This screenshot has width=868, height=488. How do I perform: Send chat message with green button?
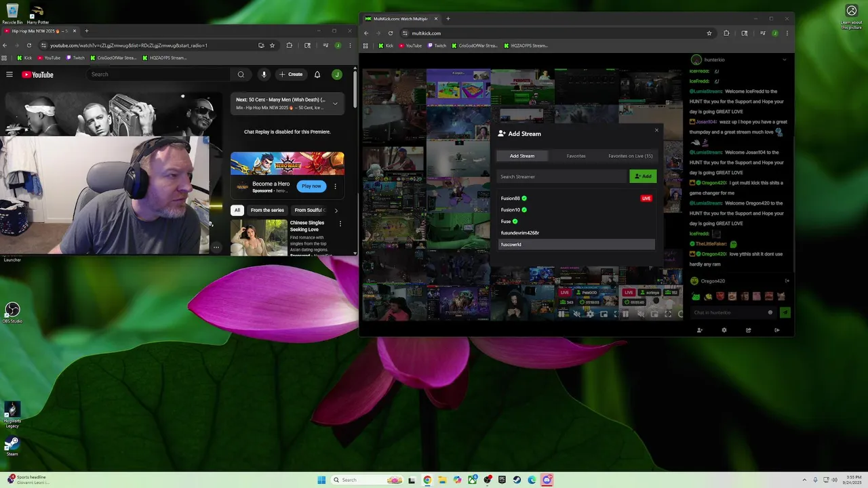[x=785, y=312]
